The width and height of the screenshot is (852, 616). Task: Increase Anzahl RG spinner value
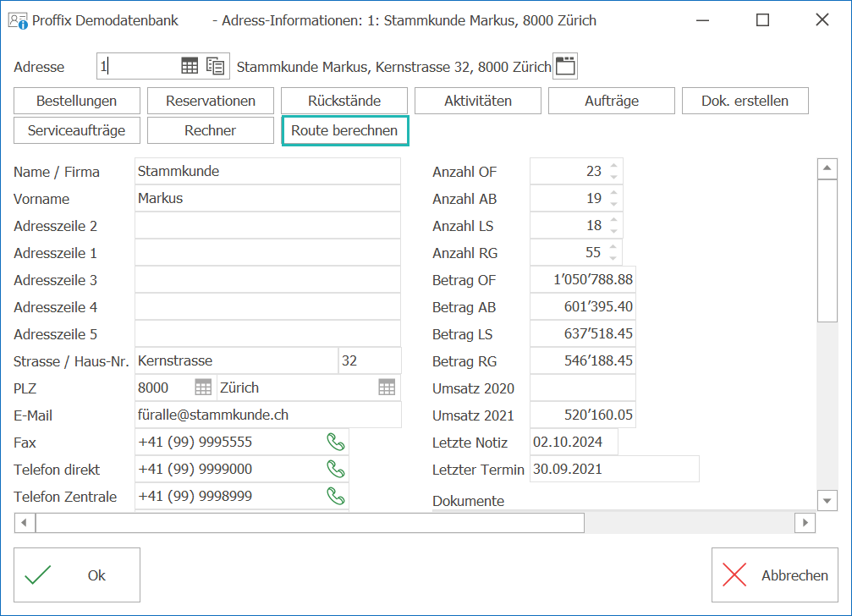click(x=613, y=246)
